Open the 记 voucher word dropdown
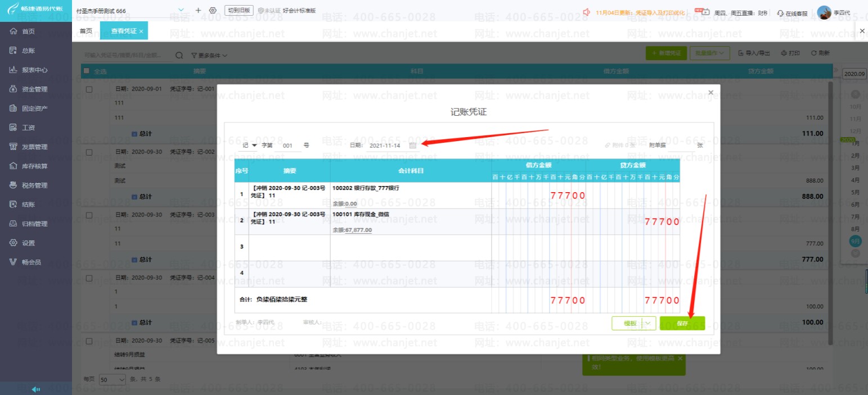This screenshot has width=868, height=395. tap(249, 146)
